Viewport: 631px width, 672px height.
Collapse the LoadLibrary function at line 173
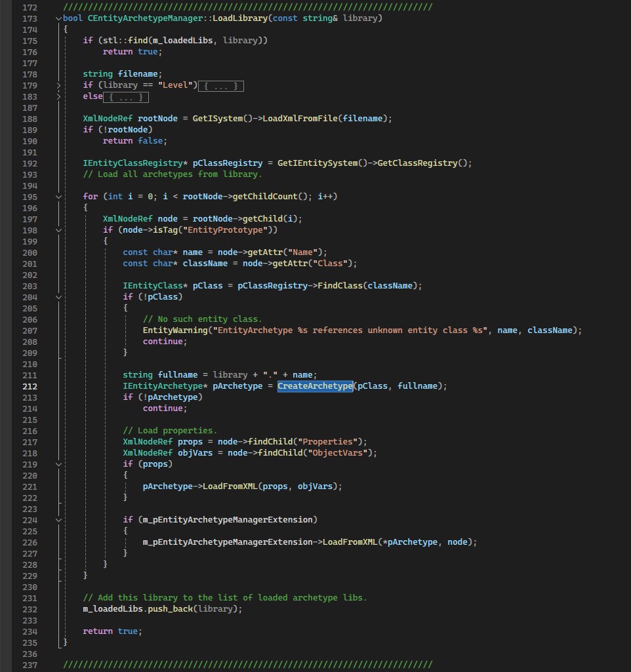coord(58,18)
